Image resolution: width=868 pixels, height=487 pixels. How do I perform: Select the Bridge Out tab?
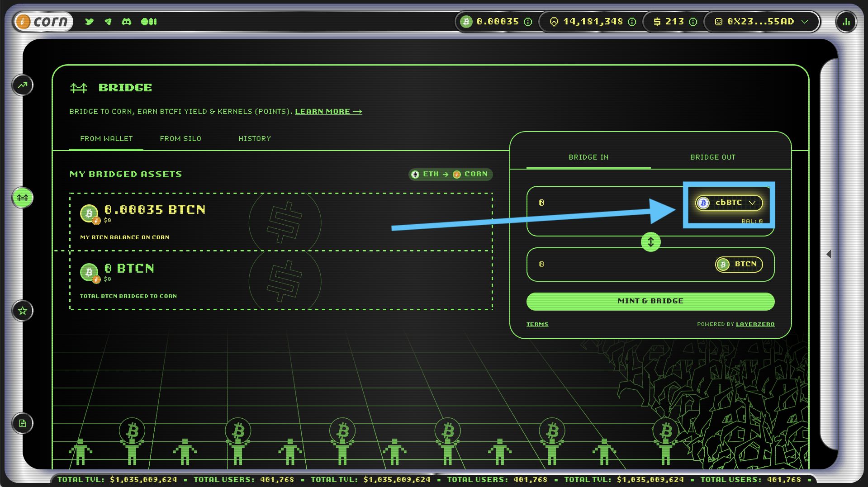pos(713,157)
